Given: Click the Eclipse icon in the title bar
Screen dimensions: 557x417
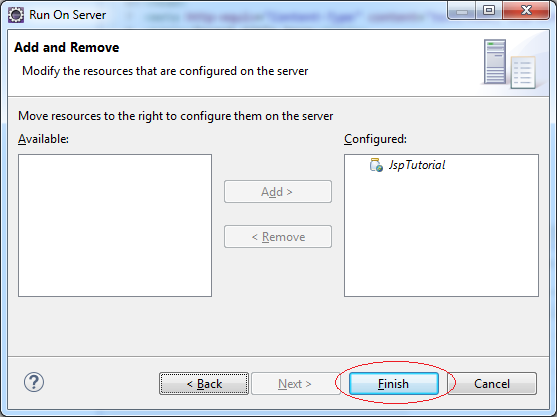Looking at the screenshot, I should tap(16, 15).
